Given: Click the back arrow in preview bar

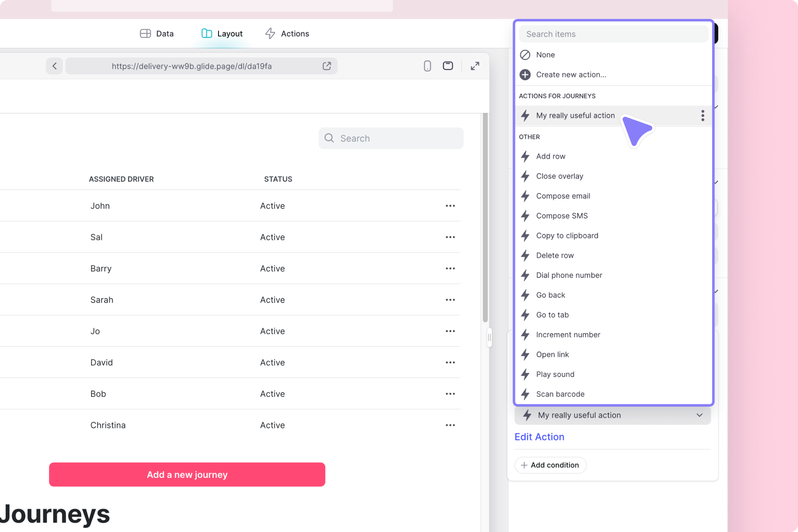Looking at the screenshot, I should (x=55, y=66).
